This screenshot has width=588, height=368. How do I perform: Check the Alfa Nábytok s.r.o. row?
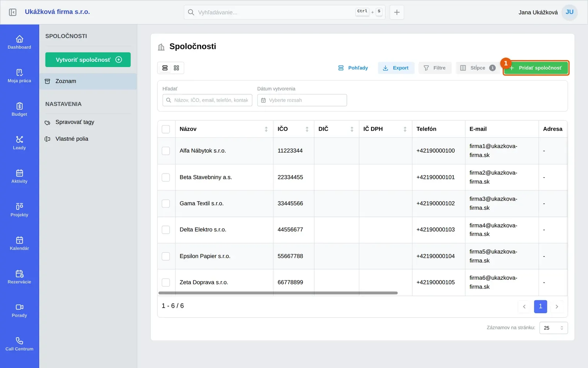tap(166, 151)
